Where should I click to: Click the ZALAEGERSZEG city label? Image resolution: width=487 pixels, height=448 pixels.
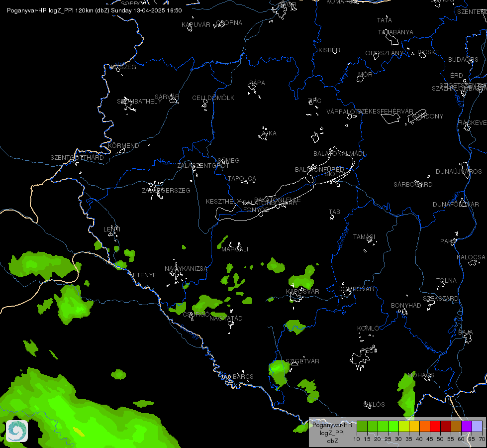[166, 190]
